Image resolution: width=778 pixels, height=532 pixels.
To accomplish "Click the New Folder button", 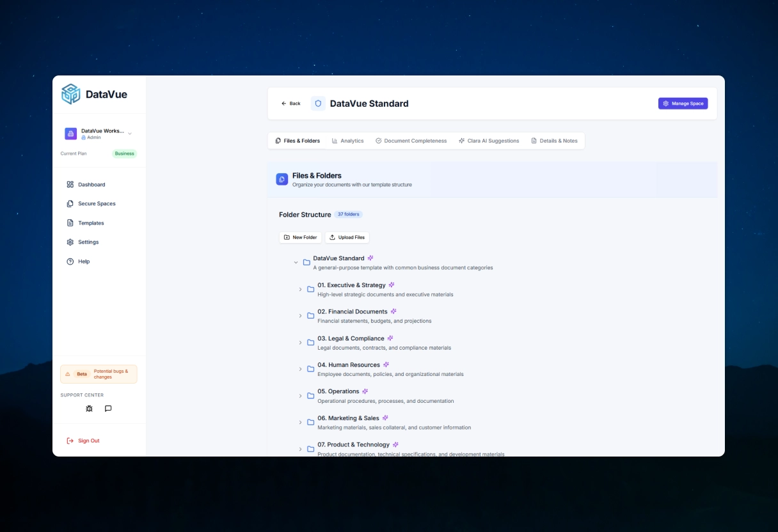I will pyautogui.click(x=300, y=237).
